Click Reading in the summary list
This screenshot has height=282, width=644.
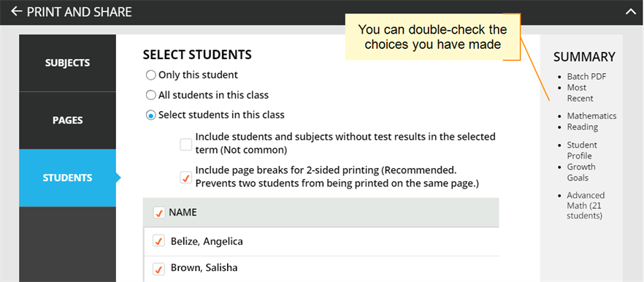coord(583,127)
